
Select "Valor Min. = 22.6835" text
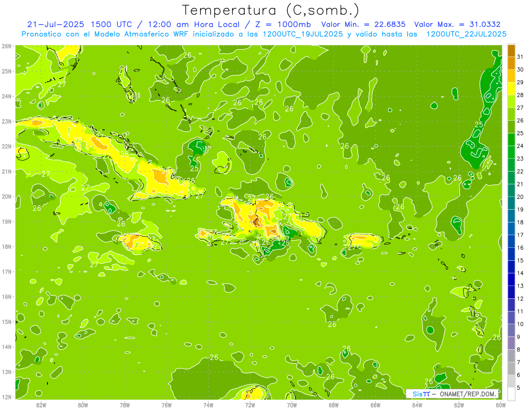[363, 24]
